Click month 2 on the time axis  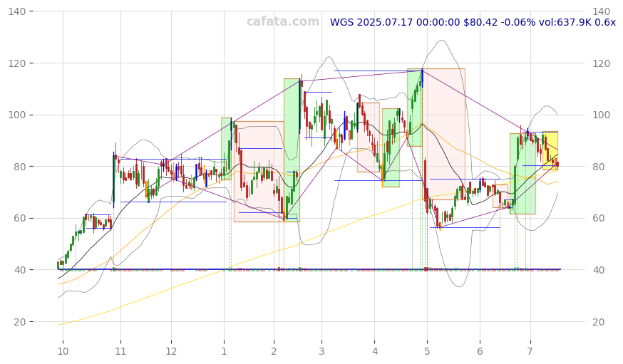[274, 351]
